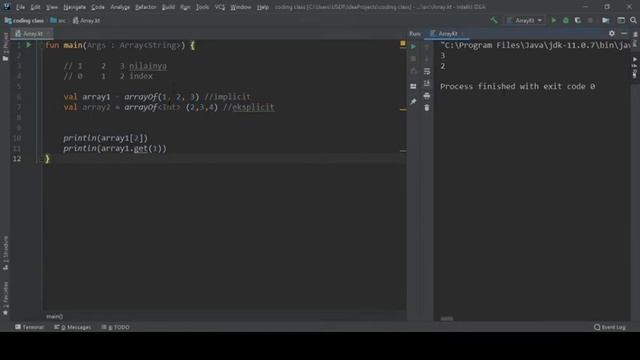
Task: Clear all console output with trash icon
Action: tap(427, 108)
